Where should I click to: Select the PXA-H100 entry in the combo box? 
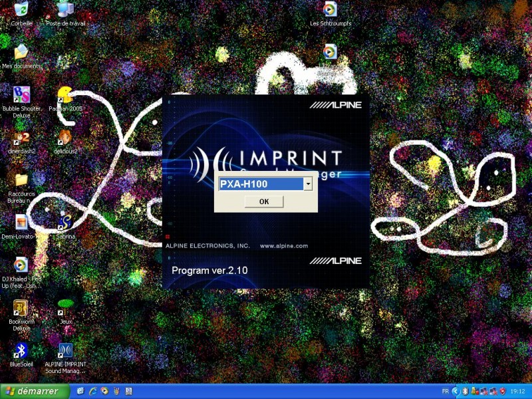(259, 183)
